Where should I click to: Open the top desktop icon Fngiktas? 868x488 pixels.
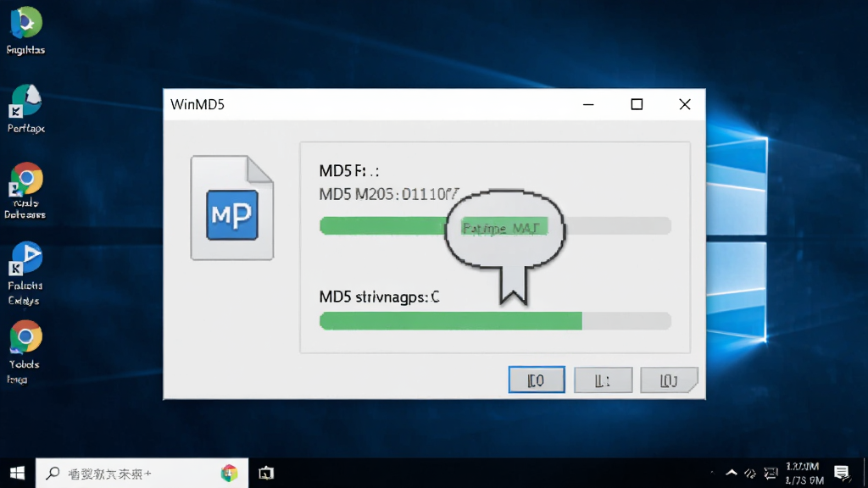(25, 31)
